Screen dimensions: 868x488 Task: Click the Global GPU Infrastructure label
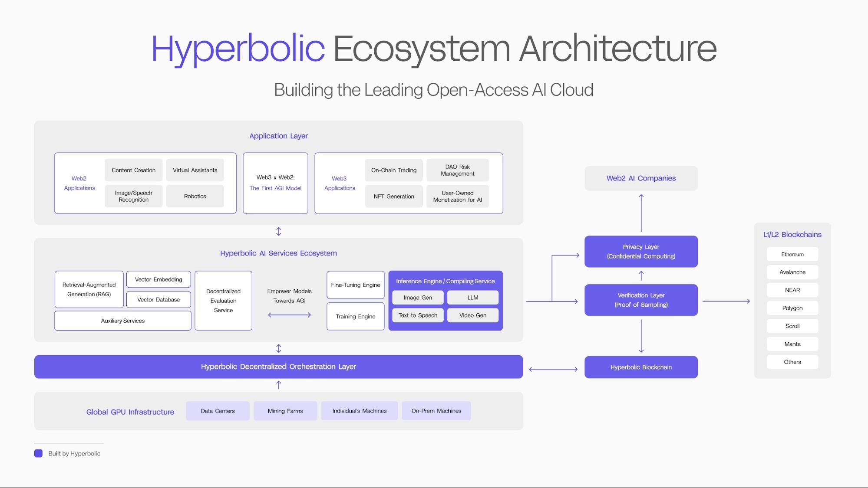tap(130, 412)
